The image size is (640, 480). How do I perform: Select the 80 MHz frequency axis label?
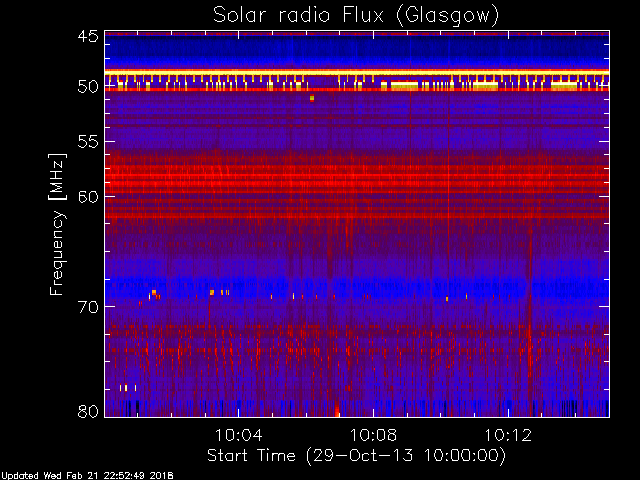pos(88,411)
